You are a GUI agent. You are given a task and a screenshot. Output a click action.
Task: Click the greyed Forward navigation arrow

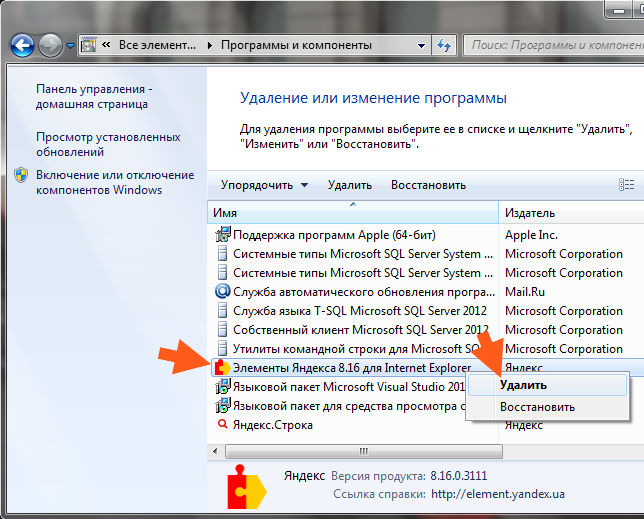(x=50, y=45)
